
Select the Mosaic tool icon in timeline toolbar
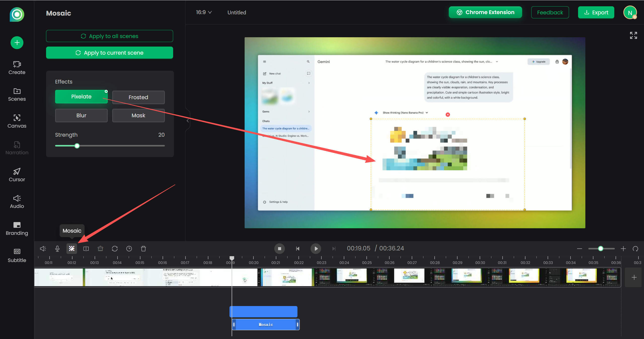coord(72,249)
